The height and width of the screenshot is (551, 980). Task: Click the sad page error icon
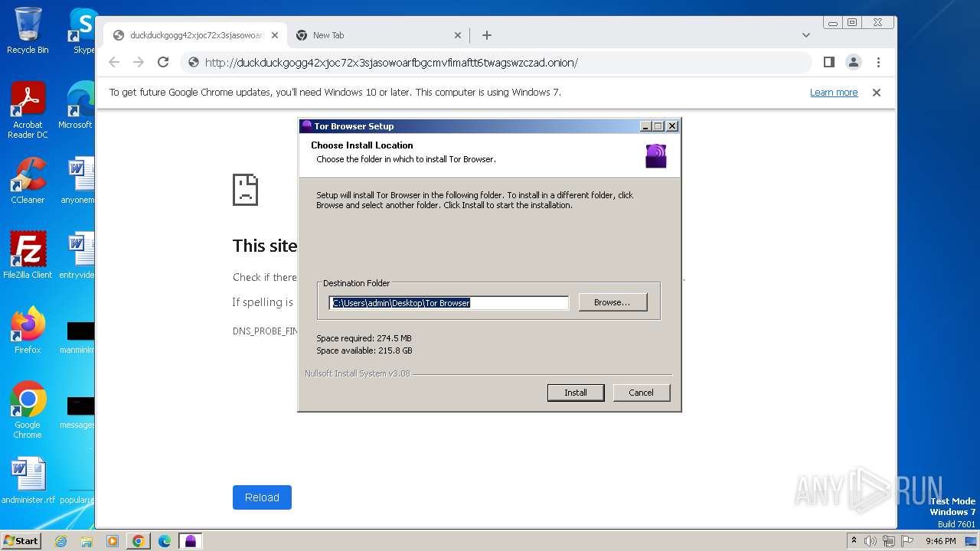245,189
